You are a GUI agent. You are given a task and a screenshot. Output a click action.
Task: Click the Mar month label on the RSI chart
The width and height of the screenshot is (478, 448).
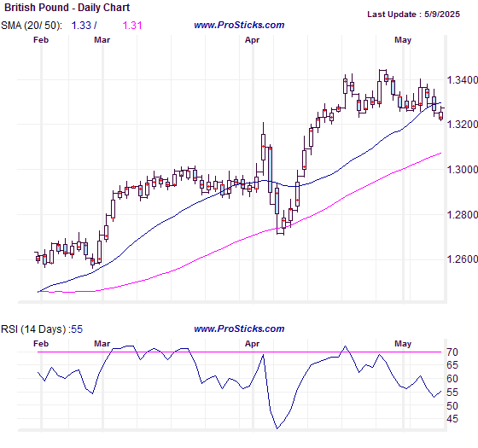(x=102, y=344)
